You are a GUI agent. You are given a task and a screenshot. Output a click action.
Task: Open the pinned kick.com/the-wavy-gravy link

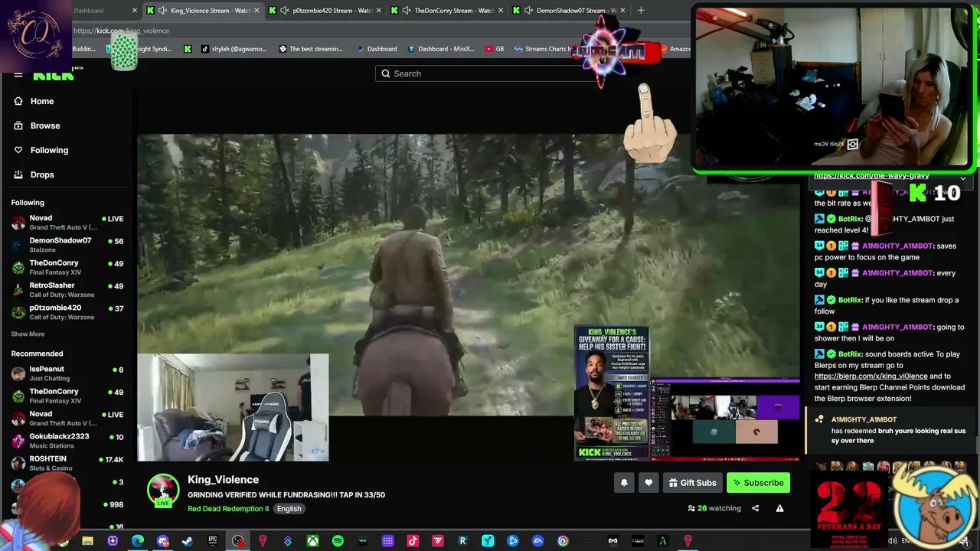click(871, 176)
